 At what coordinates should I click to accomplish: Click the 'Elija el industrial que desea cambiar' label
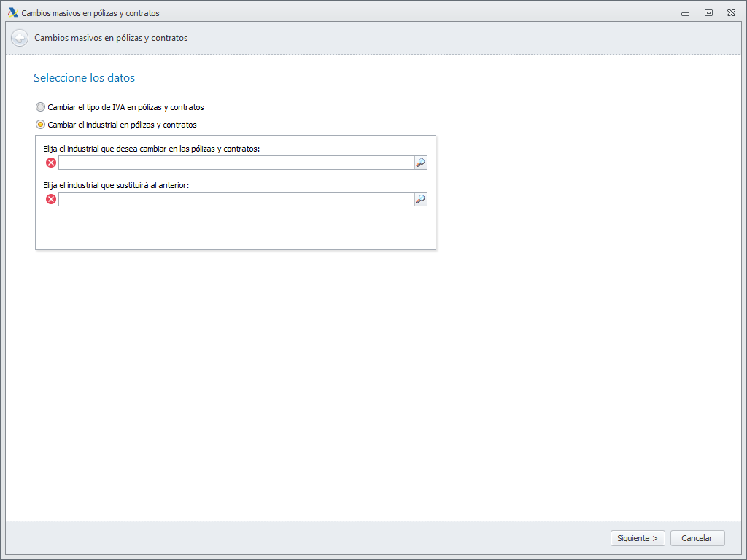[152, 149]
